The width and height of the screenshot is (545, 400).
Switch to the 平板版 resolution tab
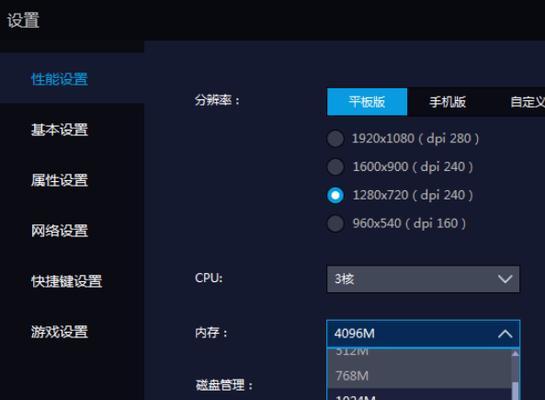pos(367,102)
